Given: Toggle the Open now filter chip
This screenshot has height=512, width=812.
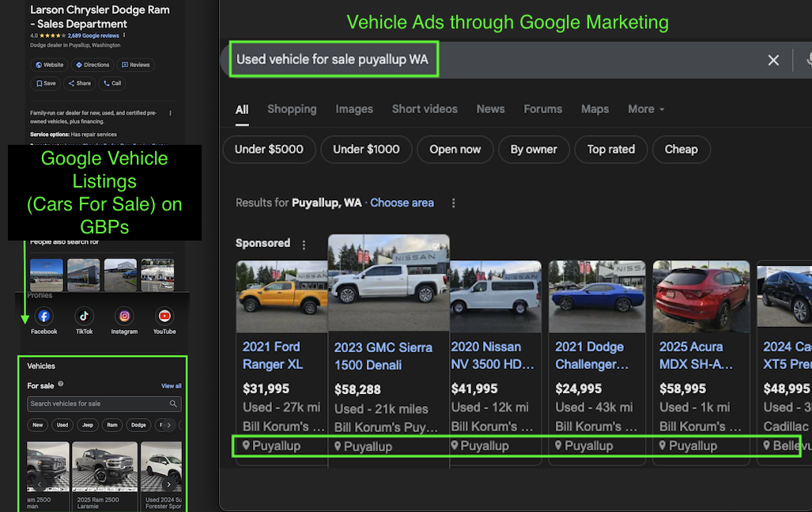Looking at the screenshot, I should click(455, 149).
